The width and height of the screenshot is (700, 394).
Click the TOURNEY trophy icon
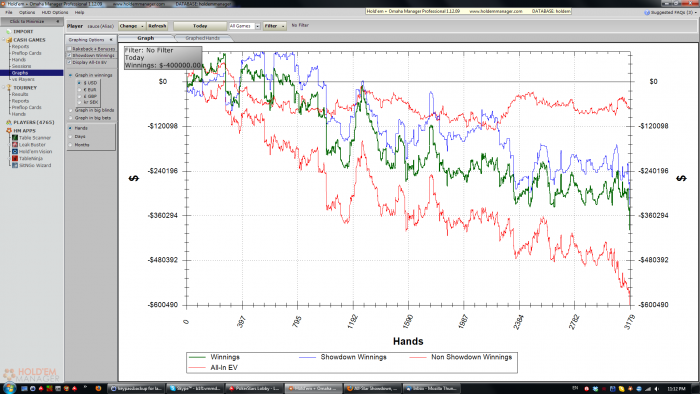[x=8, y=88]
